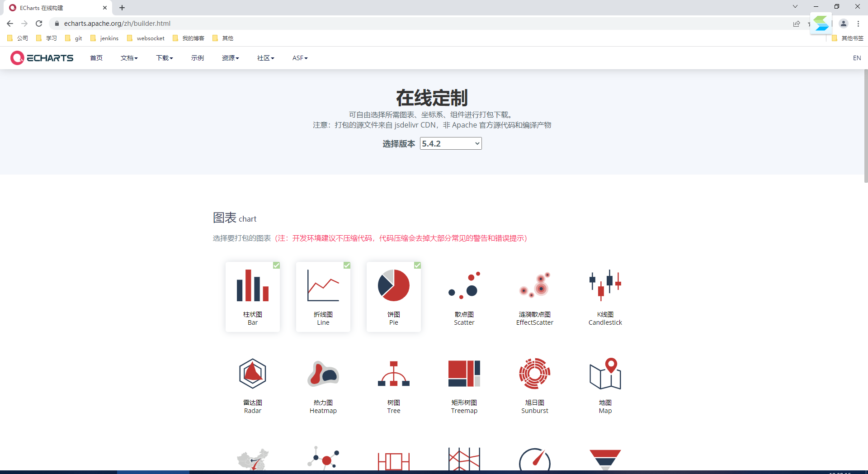868x474 pixels.
Task: Click the Pie chart icon
Action: (x=394, y=285)
